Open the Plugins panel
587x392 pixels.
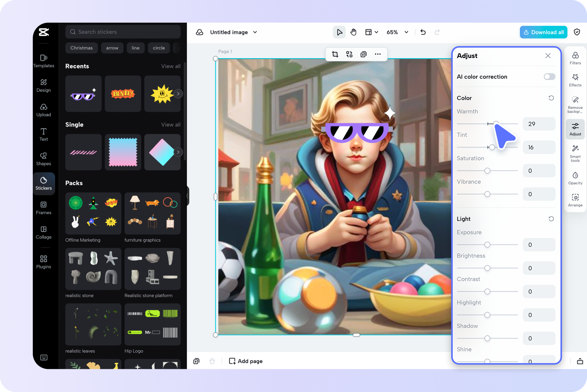coord(44,262)
